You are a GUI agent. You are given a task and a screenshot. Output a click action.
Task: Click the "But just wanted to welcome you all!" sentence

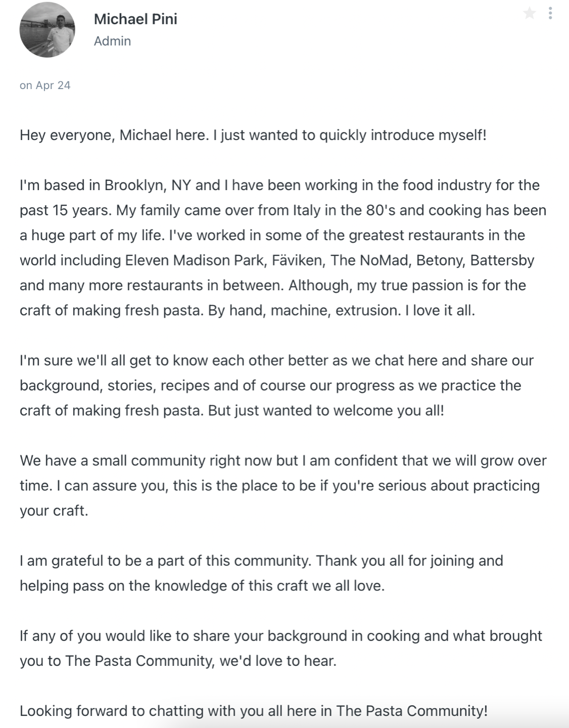326,410
